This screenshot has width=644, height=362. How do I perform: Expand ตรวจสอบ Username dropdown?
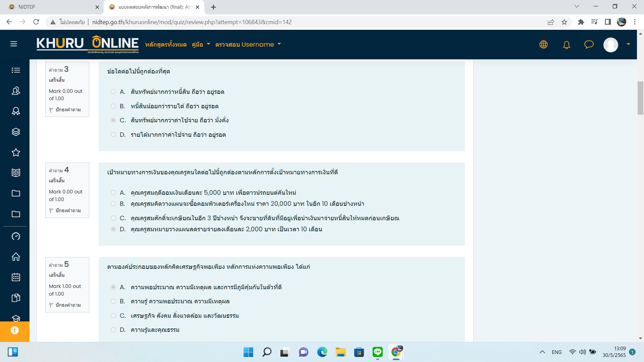pos(248,45)
